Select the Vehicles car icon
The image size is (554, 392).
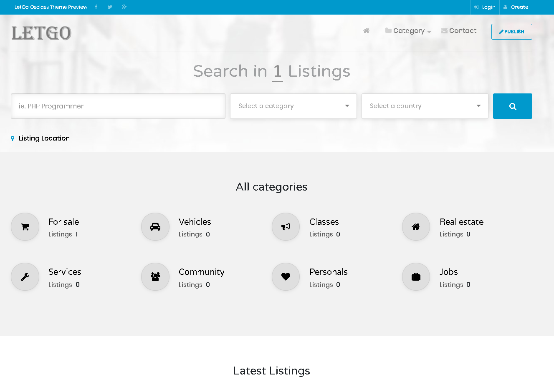click(155, 227)
